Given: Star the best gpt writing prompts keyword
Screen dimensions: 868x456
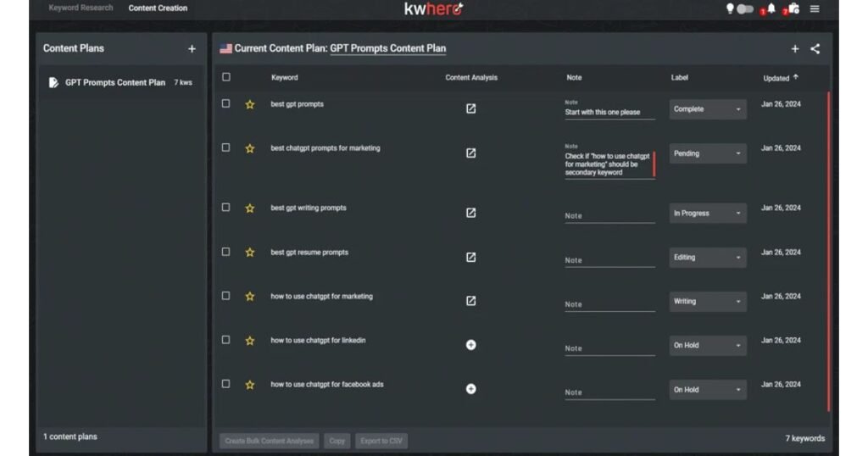Looking at the screenshot, I should pos(250,208).
